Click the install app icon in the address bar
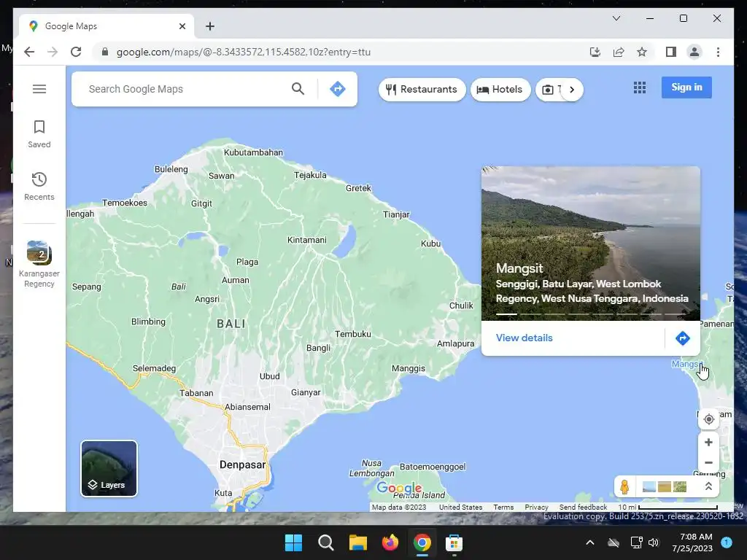Viewport: 747px width, 560px height. [595, 52]
